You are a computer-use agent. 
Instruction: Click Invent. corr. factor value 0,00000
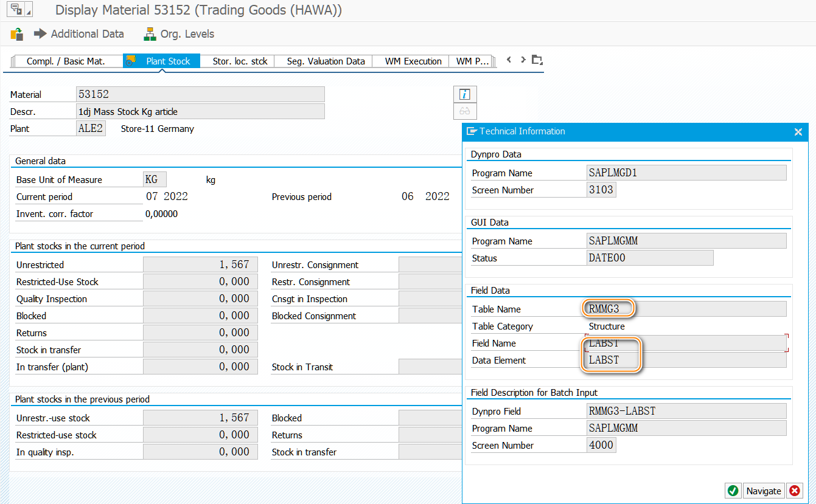(x=162, y=214)
